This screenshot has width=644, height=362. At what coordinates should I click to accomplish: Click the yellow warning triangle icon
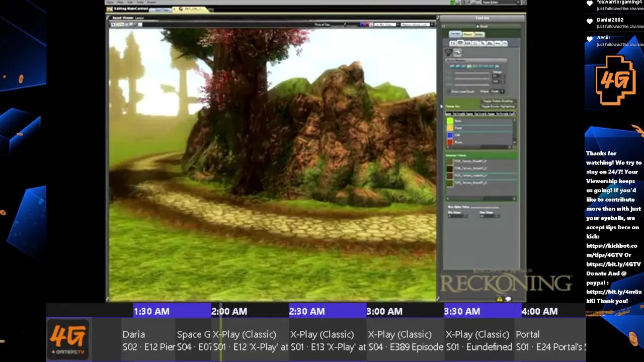500,299
